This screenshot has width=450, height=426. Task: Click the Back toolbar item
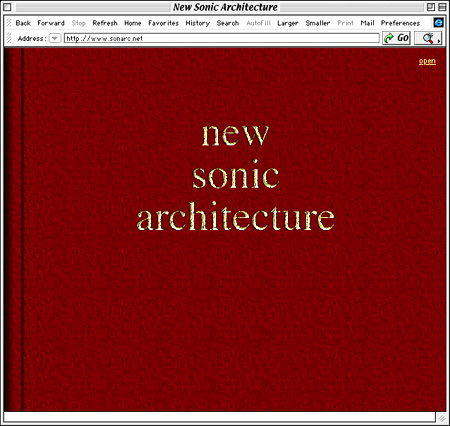point(23,23)
